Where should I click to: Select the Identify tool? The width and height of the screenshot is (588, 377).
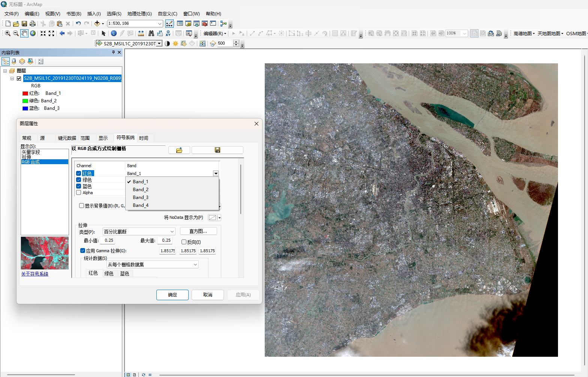114,33
